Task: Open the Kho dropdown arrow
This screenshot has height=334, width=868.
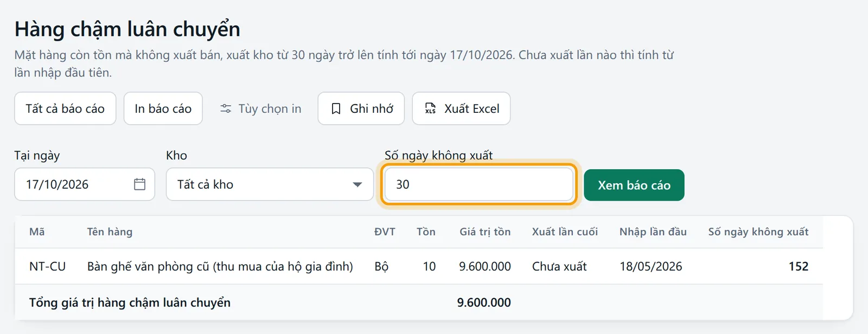Action: tap(357, 184)
